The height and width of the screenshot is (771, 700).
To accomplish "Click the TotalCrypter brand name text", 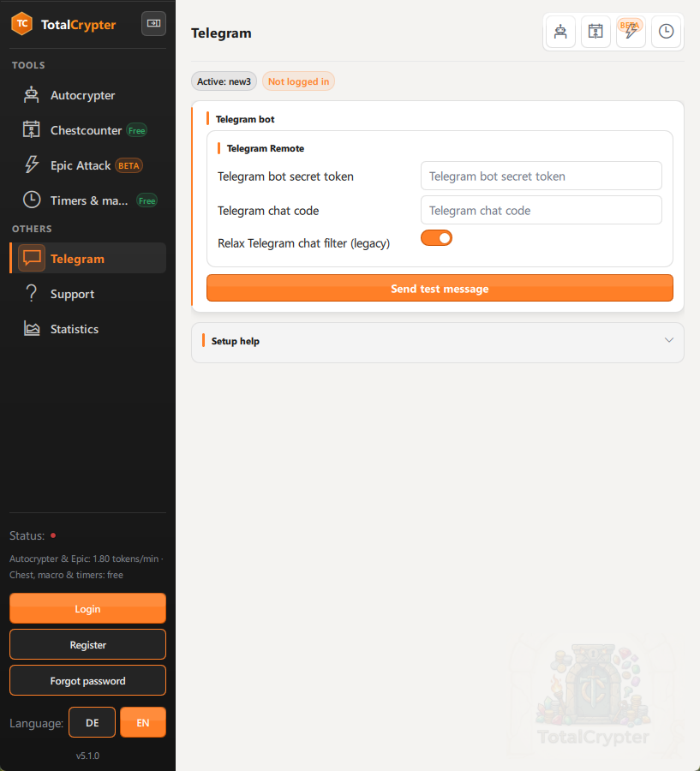I will click(x=78, y=25).
